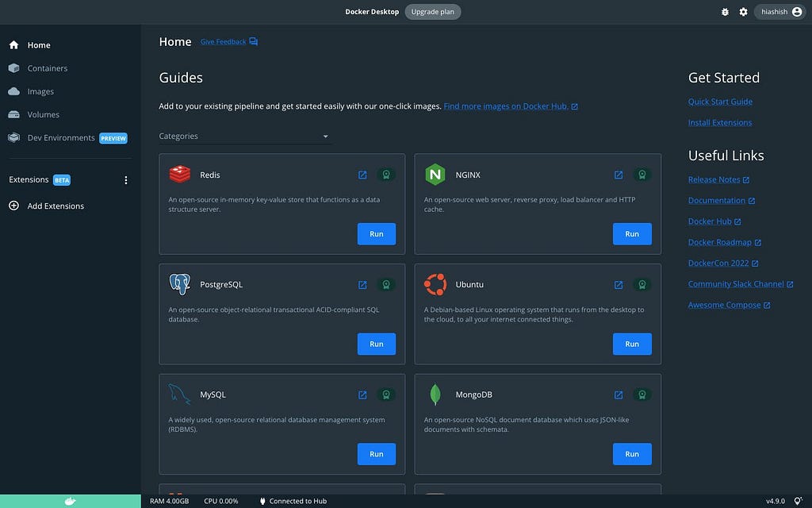The height and width of the screenshot is (508, 812).
Task: Run the PostgreSQL image
Action: click(x=377, y=344)
